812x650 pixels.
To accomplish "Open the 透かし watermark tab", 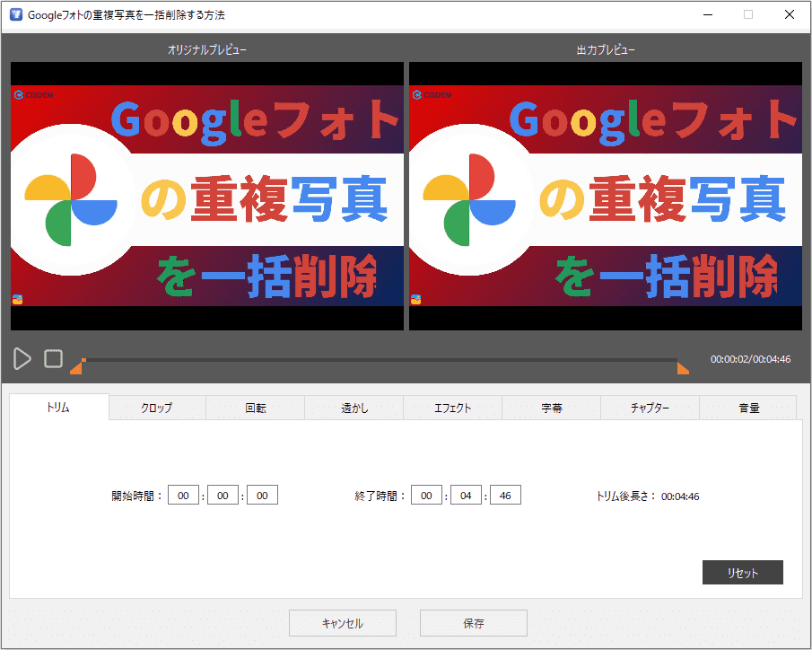I will (x=354, y=408).
